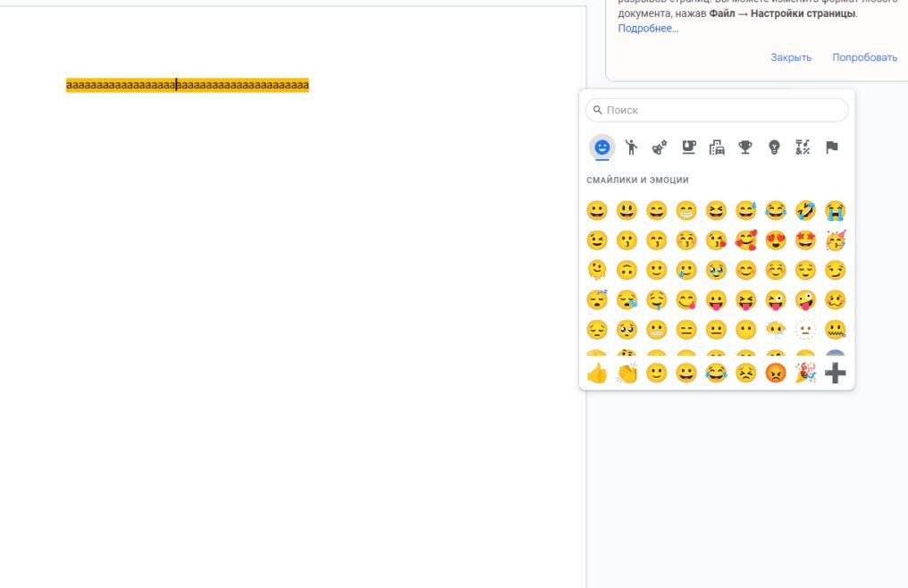Open the "Подробнее…" link

point(648,29)
